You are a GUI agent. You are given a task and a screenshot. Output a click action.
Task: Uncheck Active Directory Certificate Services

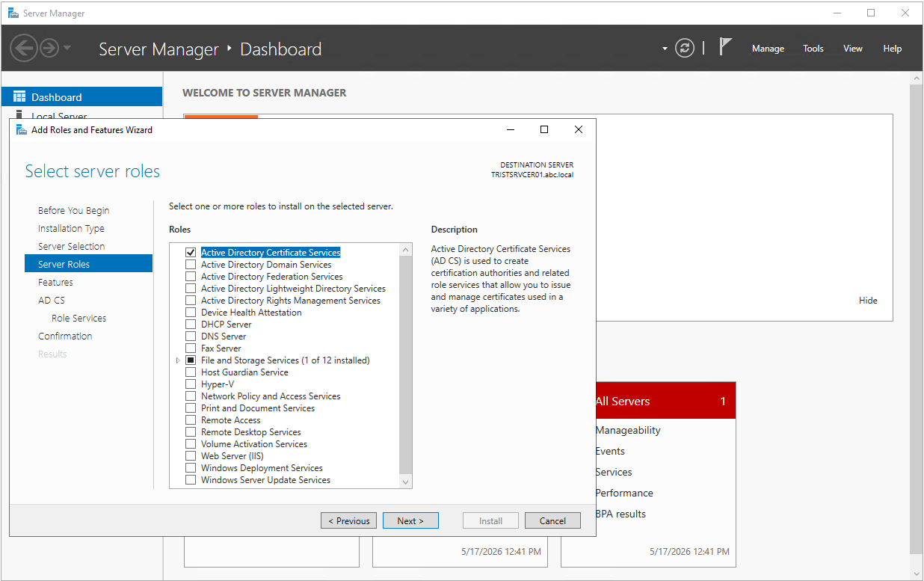point(191,253)
